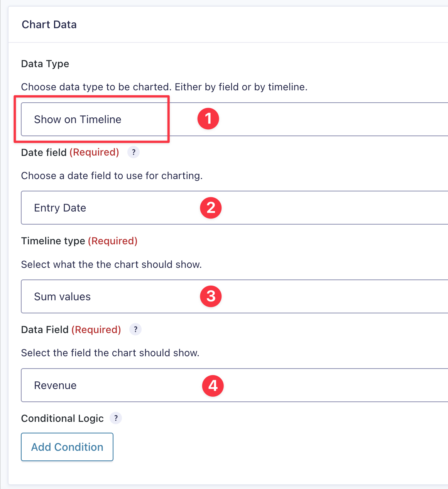
Task: Click the Data Field label text
Action: 45,330
